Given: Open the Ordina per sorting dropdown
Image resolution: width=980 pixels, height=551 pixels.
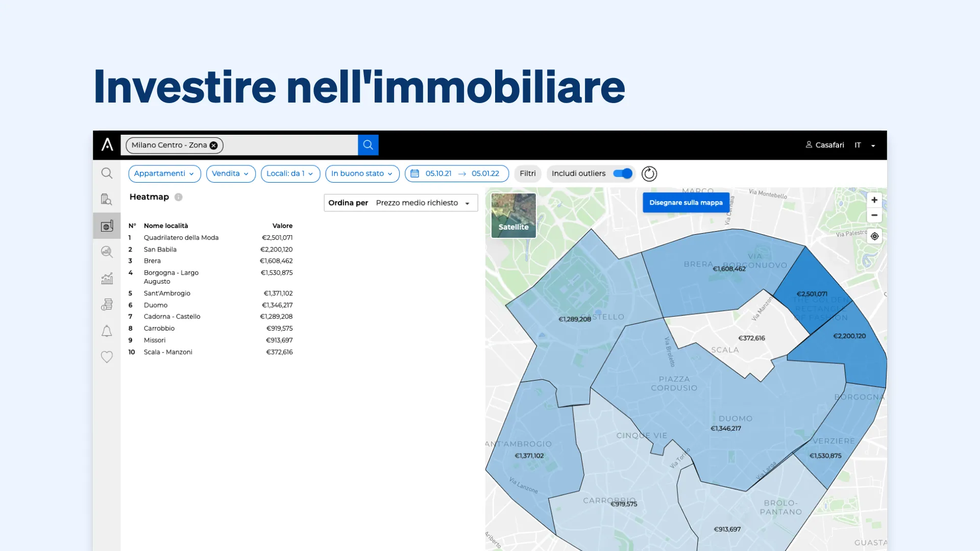Looking at the screenshot, I should [x=401, y=203].
